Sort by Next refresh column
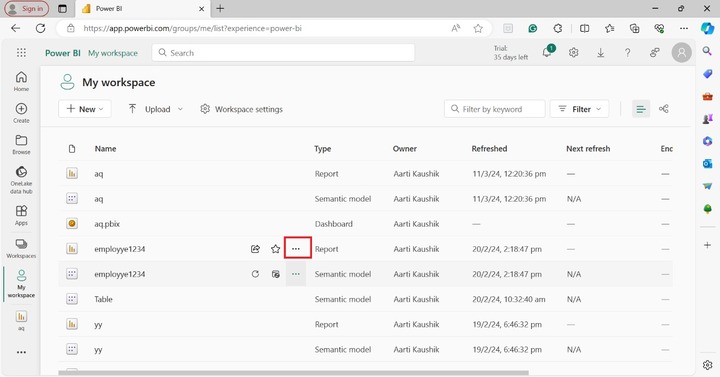The height and width of the screenshot is (377, 720). pos(588,148)
